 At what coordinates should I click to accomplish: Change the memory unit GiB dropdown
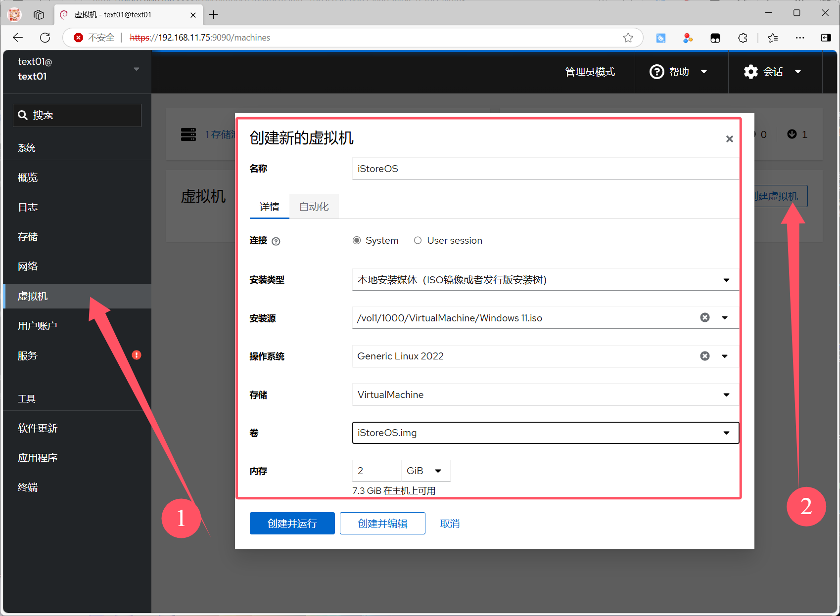[x=424, y=471]
